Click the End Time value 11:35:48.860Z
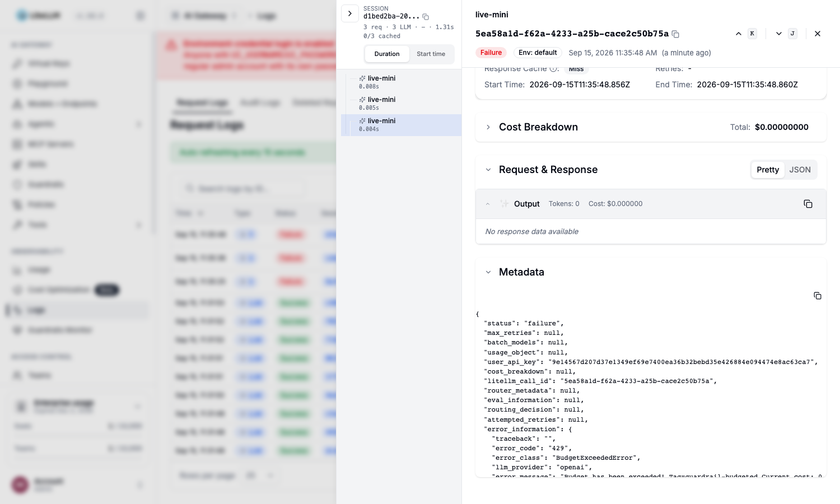Viewport: 840px width, 504px height. tap(747, 85)
